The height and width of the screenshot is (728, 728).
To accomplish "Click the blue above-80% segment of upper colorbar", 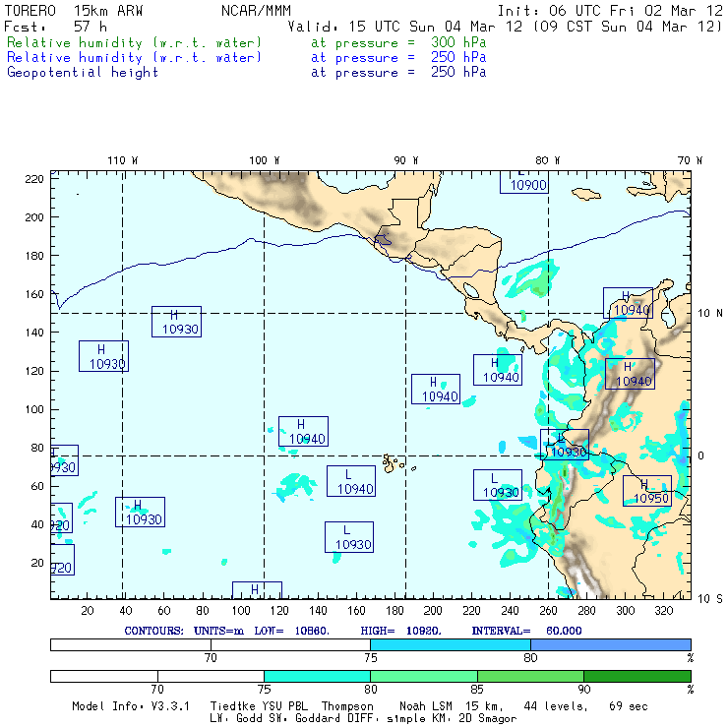I will tap(611, 644).
